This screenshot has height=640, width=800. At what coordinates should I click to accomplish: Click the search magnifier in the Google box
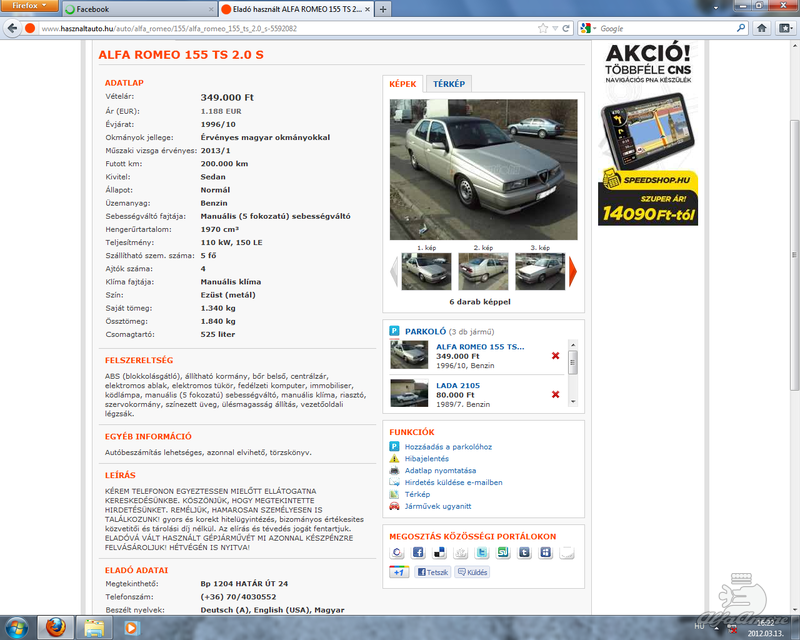(x=741, y=28)
